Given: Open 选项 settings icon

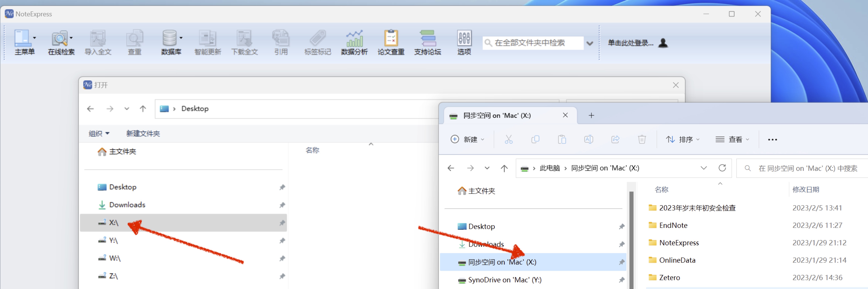Looking at the screenshot, I should [464, 38].
